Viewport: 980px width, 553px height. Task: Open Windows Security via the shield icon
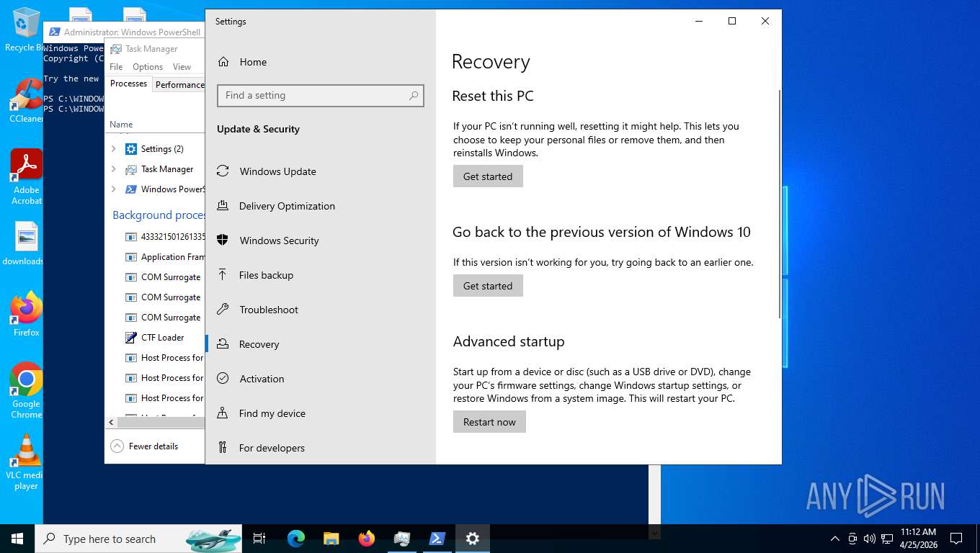click(x=223, y=240)
